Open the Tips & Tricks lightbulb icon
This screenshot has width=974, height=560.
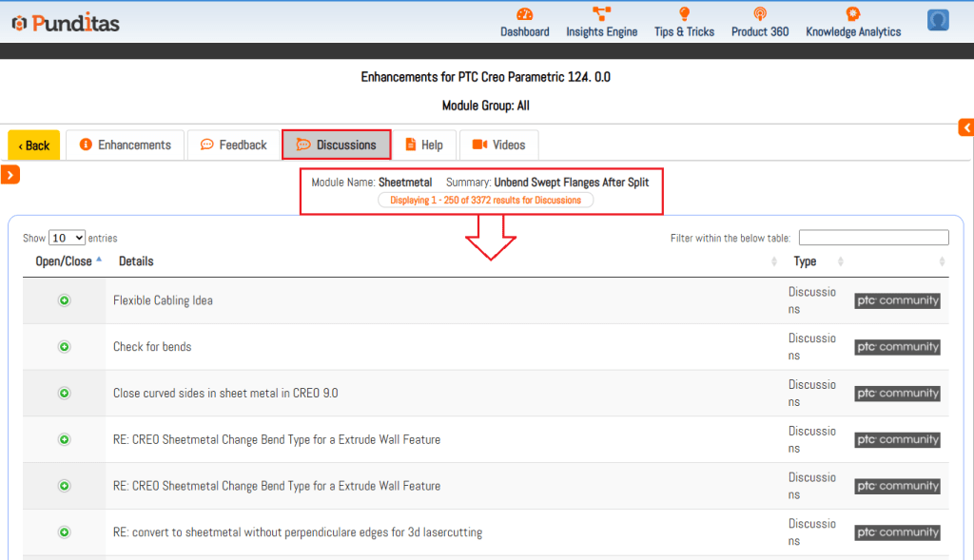coord(684,14)
